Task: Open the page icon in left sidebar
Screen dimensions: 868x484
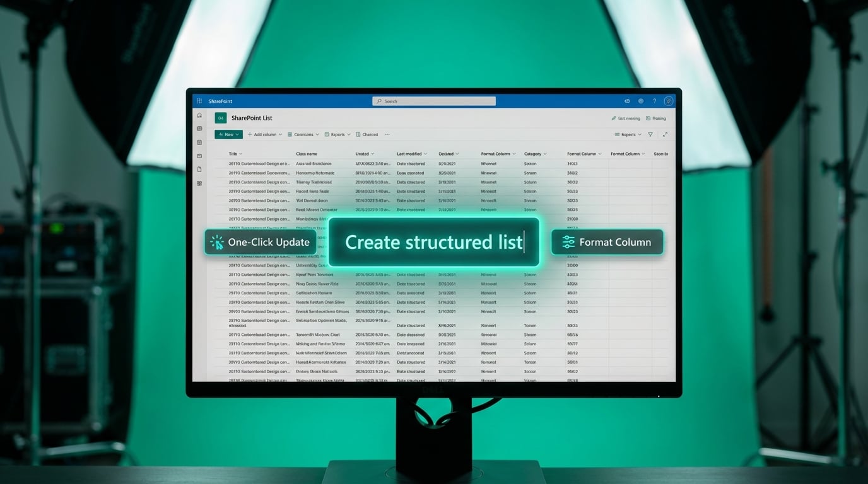Action: pos(199,170)
